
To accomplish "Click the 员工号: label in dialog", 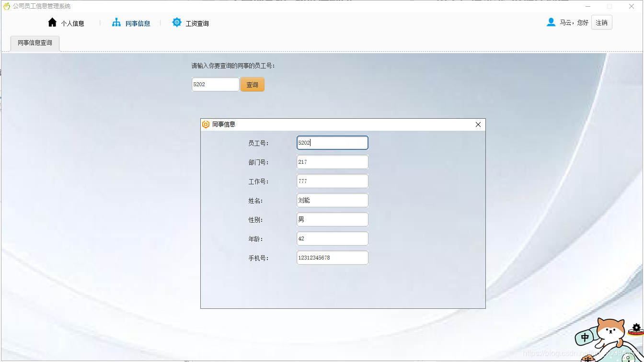I will pyautogui.click(x=258, y=143).
